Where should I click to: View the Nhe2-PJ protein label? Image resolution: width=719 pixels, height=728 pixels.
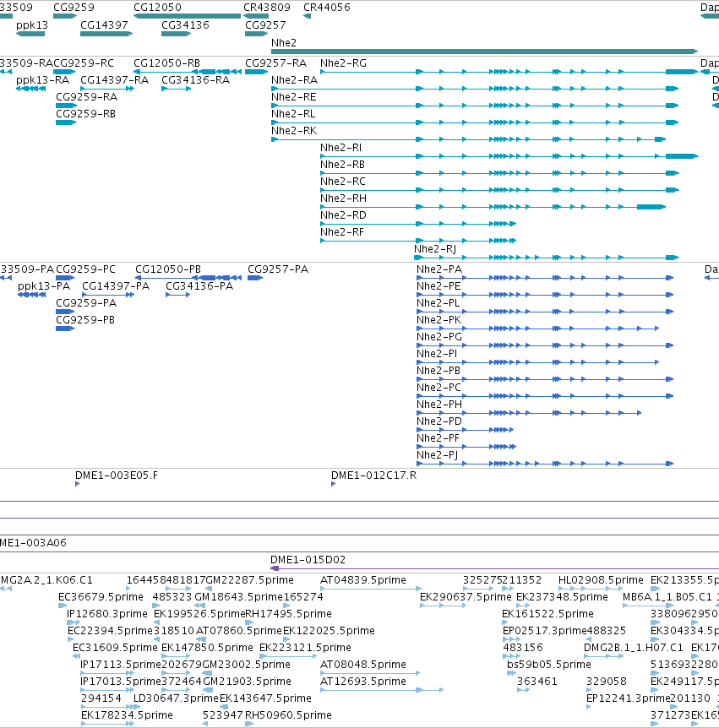[x=437, y=455]
